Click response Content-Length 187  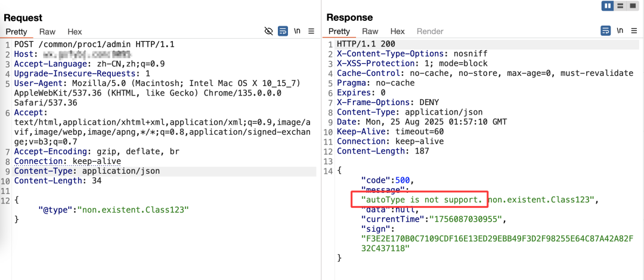click(383, 151)
